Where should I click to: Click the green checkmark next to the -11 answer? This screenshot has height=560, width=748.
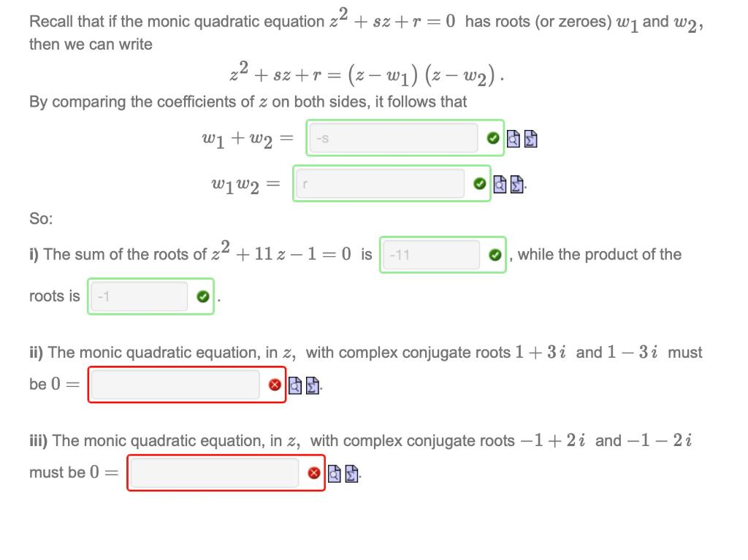pos(495,255)
